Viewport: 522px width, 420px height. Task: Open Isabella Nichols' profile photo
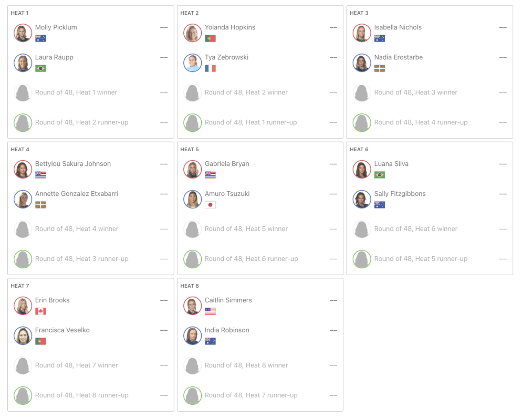click(x=362, y=33)
